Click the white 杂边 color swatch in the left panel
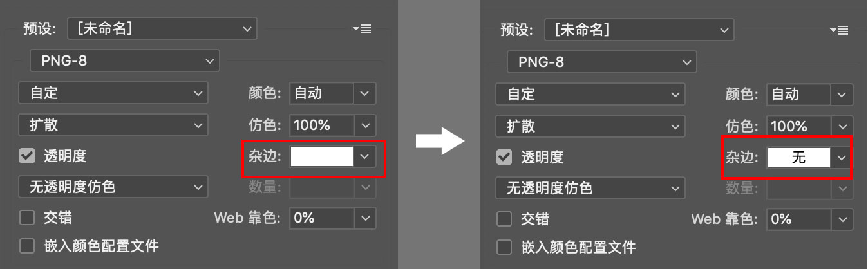This screenshot has width=868, height=269. click(322, 156)
